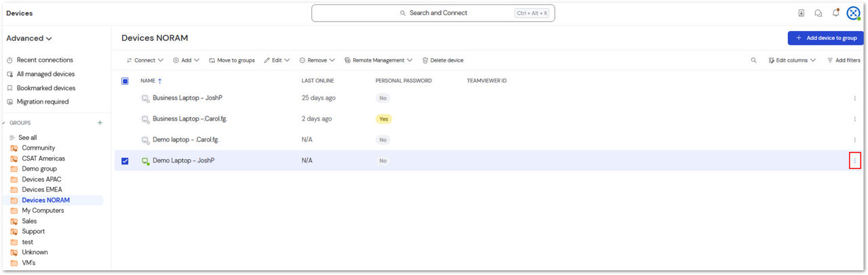The width and height of the screenshot is (868, 275).
Task: Click the PERSONAL PASSWORD column header
Action: coord(403,81)
